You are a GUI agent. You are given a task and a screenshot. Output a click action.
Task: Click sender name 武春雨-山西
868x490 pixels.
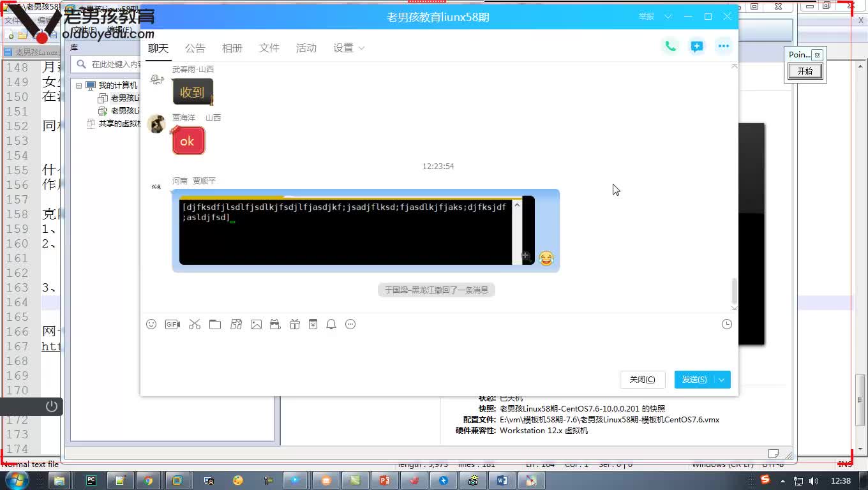pyautogui.click(x=193, y=69)
